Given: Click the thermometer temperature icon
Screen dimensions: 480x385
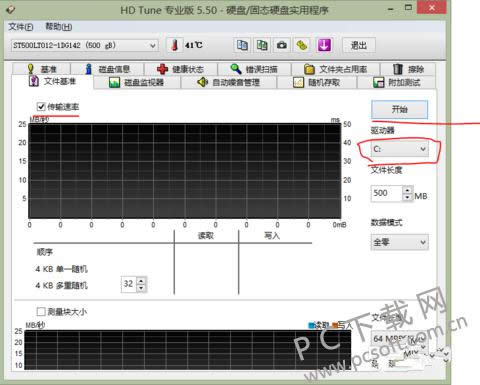Looking at the screenshot, I should pyautogui.click(x=174, y=45).
